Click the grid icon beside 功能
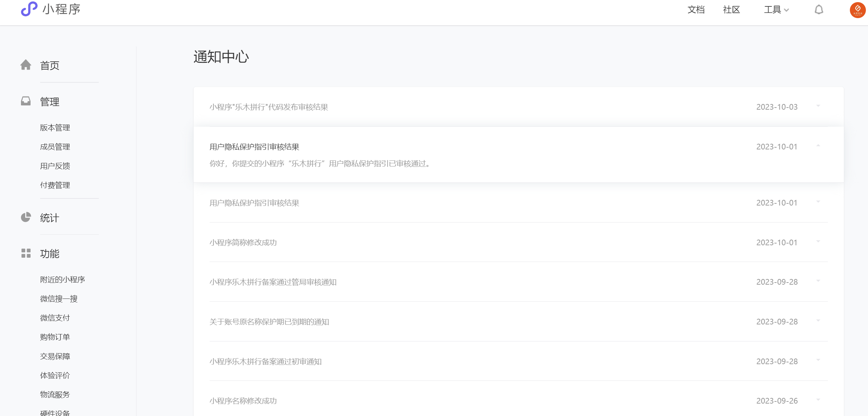The image size is (868, 416). coord(26,253)
